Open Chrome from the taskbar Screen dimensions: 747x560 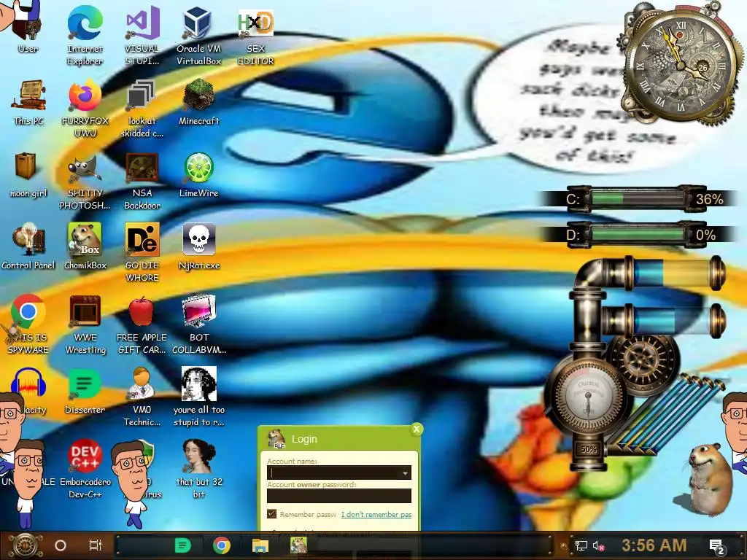pyautogui.click(x=222, y=545)
